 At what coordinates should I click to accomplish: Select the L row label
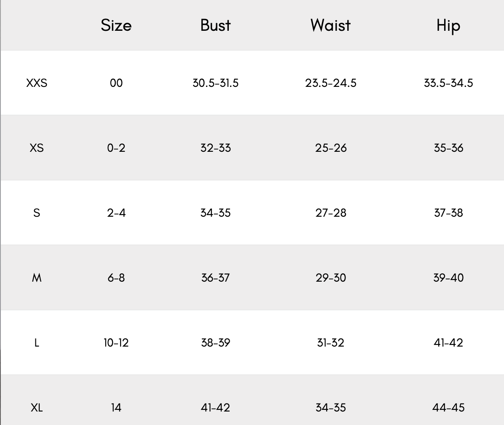[37, 343]
